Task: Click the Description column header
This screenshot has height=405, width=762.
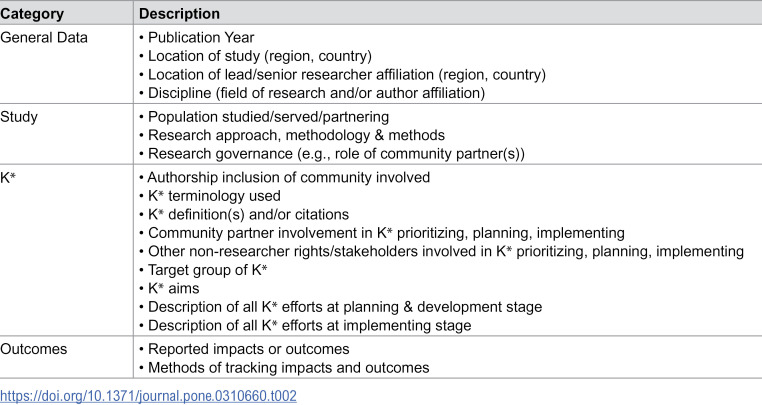Action: [x=179, y=14]
